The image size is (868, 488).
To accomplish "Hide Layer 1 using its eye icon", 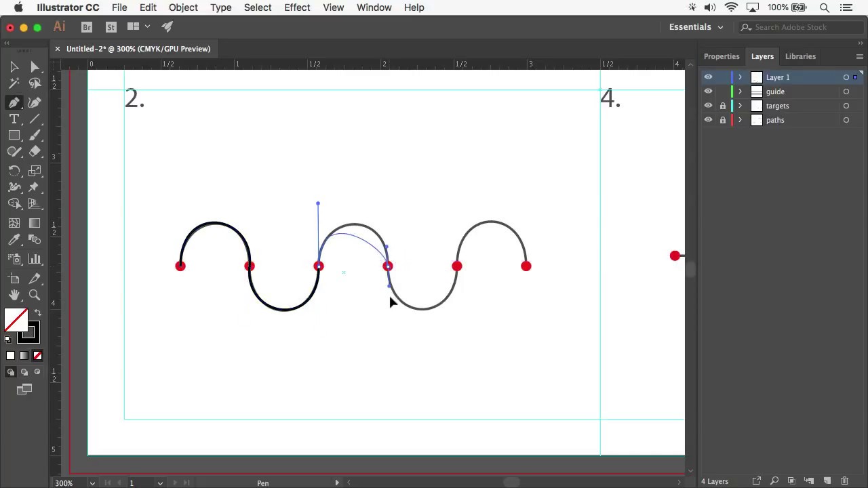I will pyautogui.click(x=708, y=77).
